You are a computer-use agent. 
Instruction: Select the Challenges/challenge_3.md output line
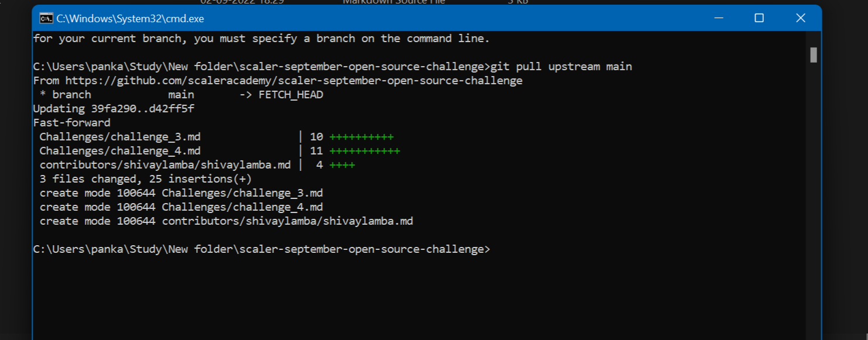tap(120, 136)
